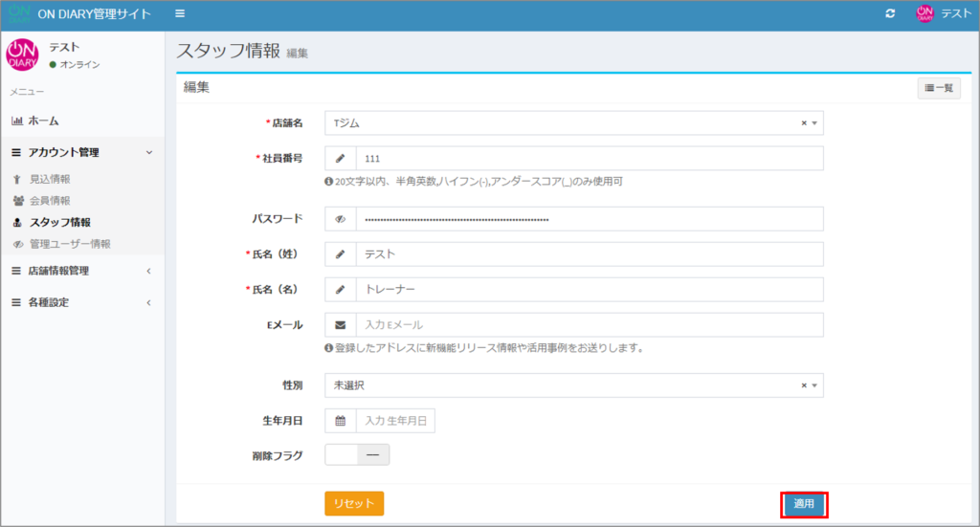980x527 pixels.
Task: Click the pencil icon beside 氏名（名） field
Action: [x=340, y=290]
